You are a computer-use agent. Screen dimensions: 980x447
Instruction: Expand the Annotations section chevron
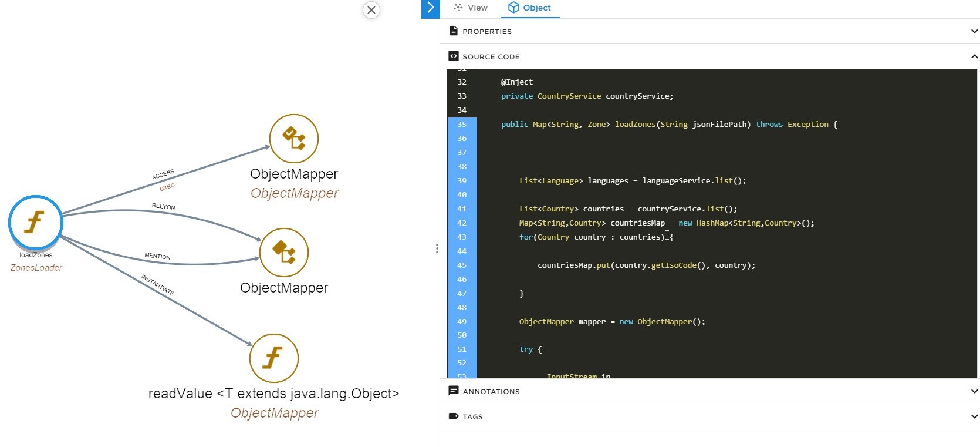click(974, 391)
